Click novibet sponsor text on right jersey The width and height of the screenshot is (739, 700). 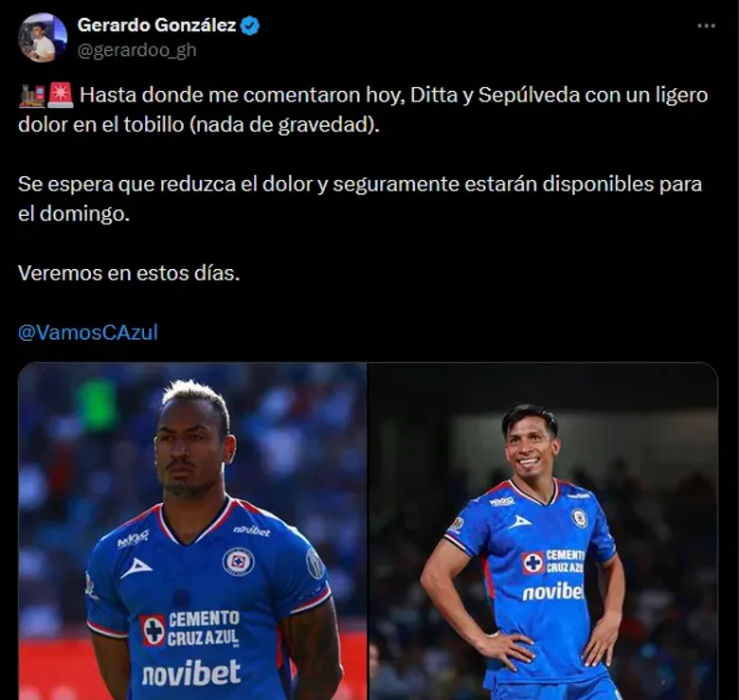click(553, 591)
